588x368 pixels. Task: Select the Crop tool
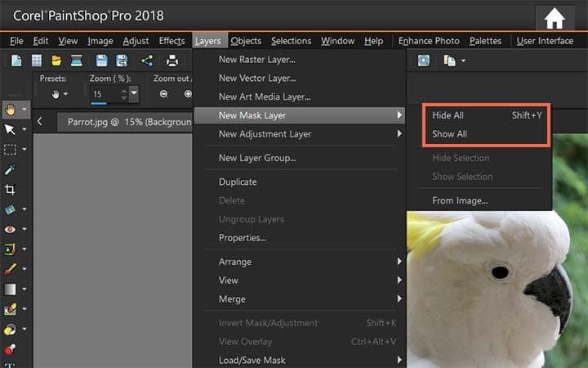pyautogui.click(x=10, y=190)
